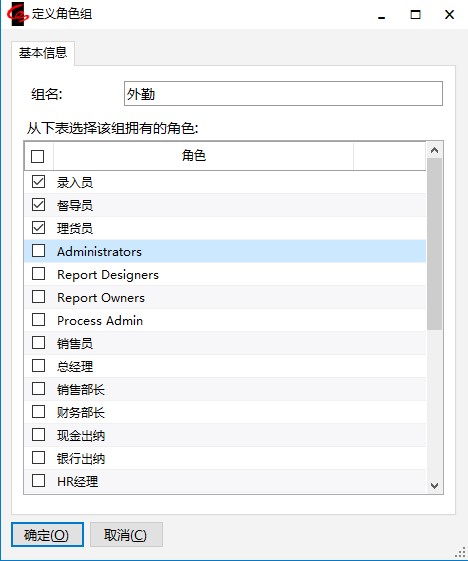Click the scrollbar down arrow in role list
The width and height of the screenshot is (468, 561).
point(434,486)
